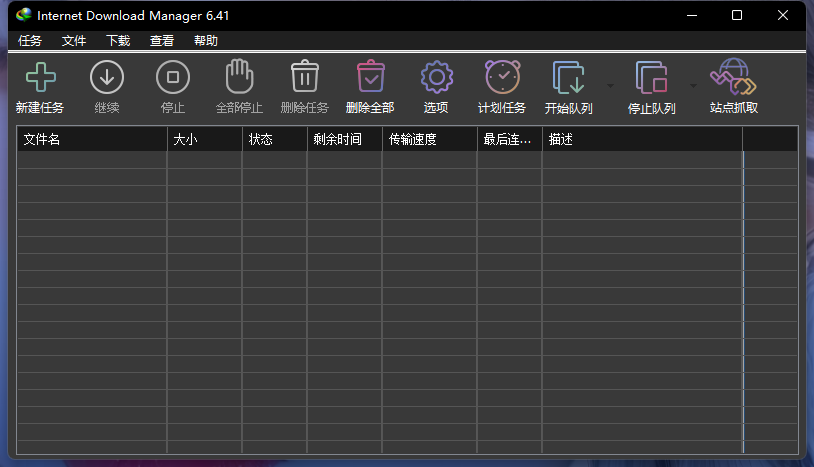Open the 文件 menu

(74, 40)
